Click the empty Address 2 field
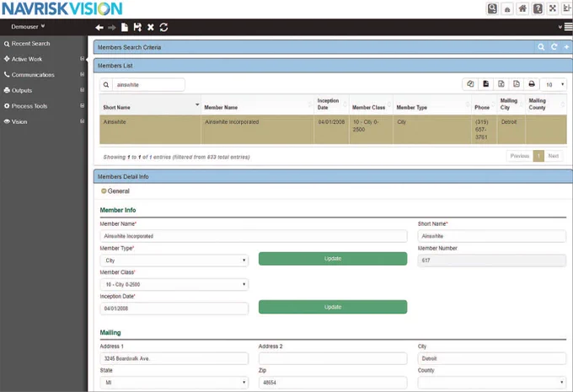Screen dimensions: 573x392 (333, 358)
